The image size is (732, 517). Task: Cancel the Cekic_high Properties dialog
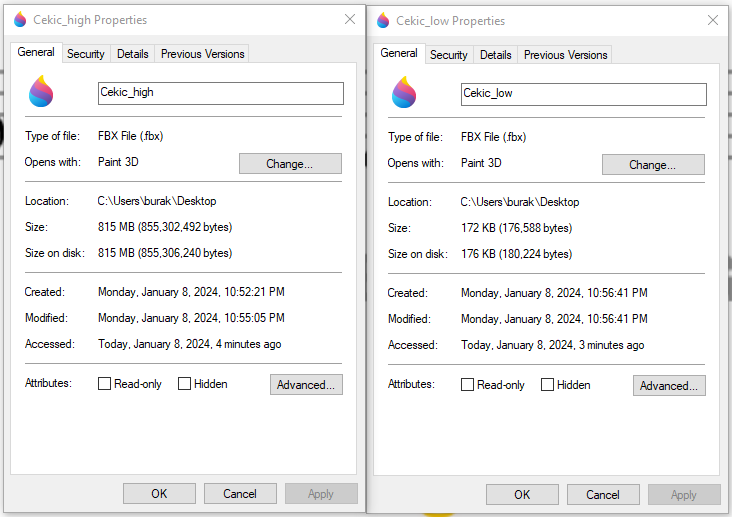click(x=240, y=494)
